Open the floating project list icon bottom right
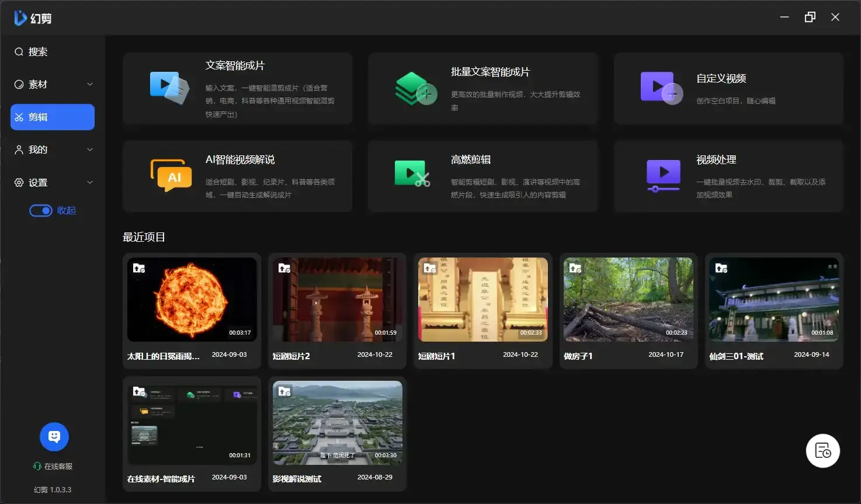This screenshot has width=861, height=504. tap(822, 450)
